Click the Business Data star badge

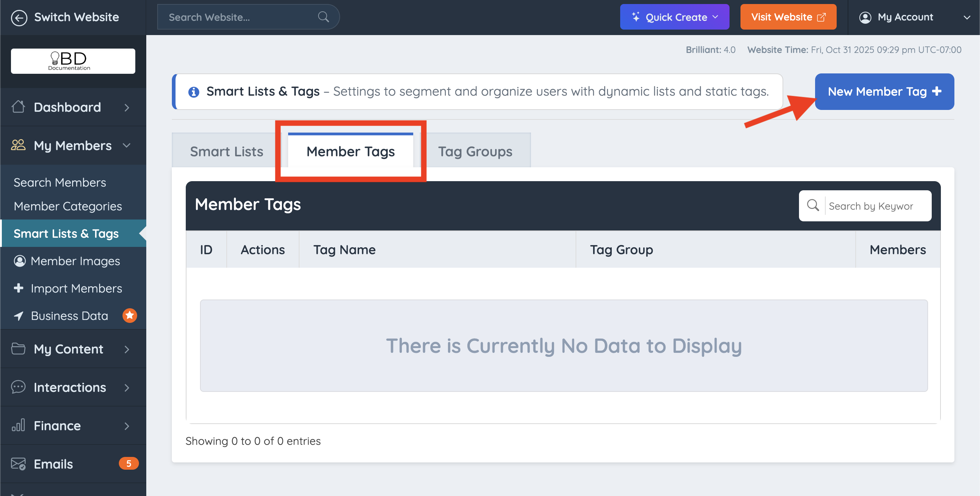[129, 315]
